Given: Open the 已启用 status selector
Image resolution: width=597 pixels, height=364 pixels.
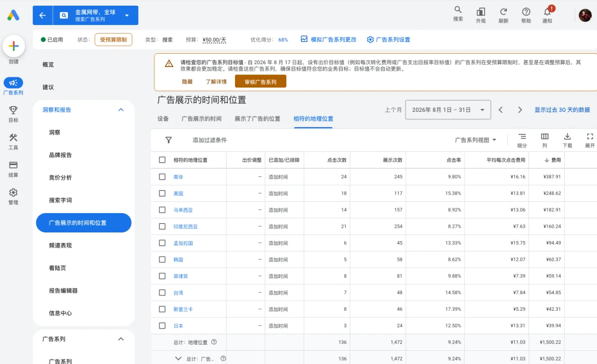Looking at the screenshot, I should click(52, 40).
